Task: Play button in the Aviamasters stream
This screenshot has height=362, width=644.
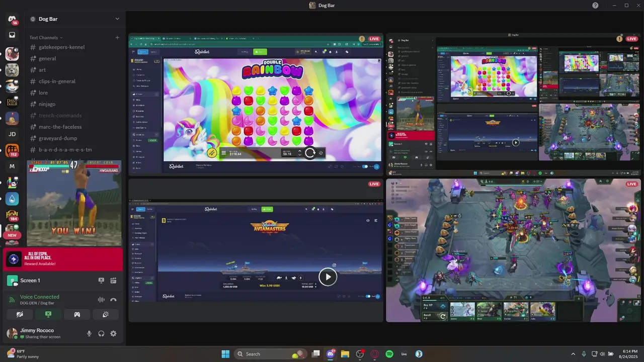Action: [328, 277]
